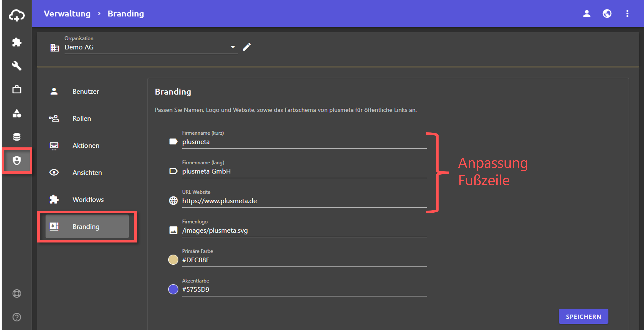Viewport: 644px width, 330px height.
Task: Open the wrench tools sidebar icon
Action: pyautogui.click(x=17, y=66)
